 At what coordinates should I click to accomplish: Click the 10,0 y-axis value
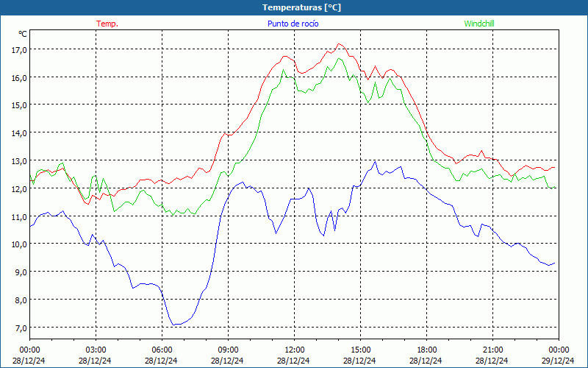click(x=18, y=245)
